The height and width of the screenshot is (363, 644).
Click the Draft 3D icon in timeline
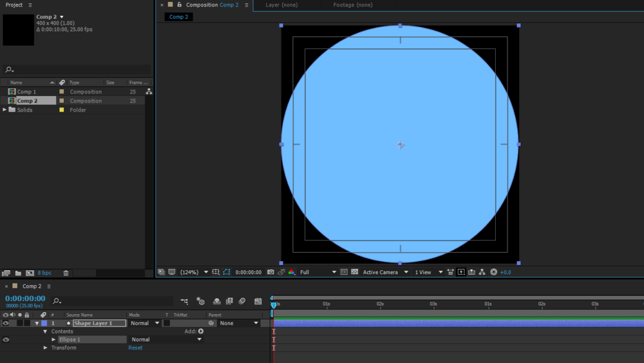[x=200, y=301]
